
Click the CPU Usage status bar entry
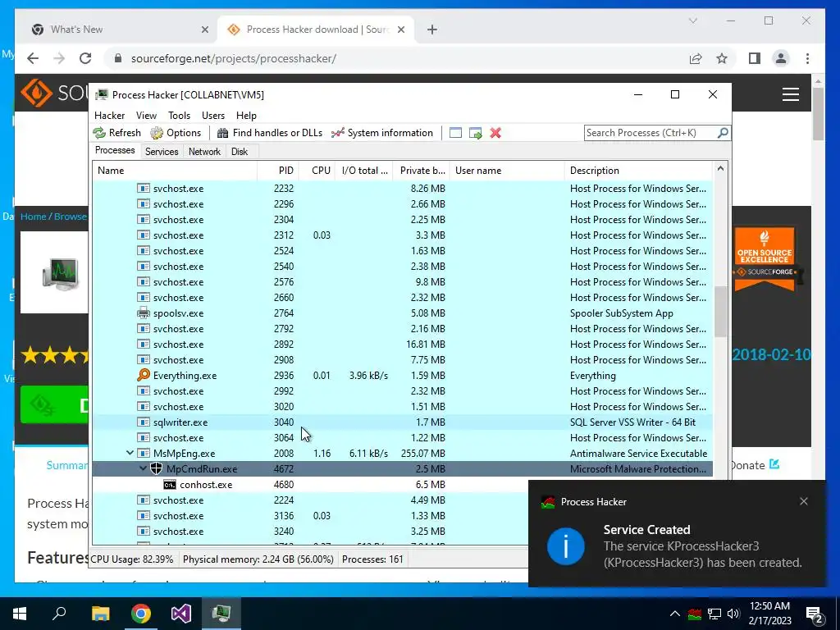pyautogui.click(x=132, y=559)
